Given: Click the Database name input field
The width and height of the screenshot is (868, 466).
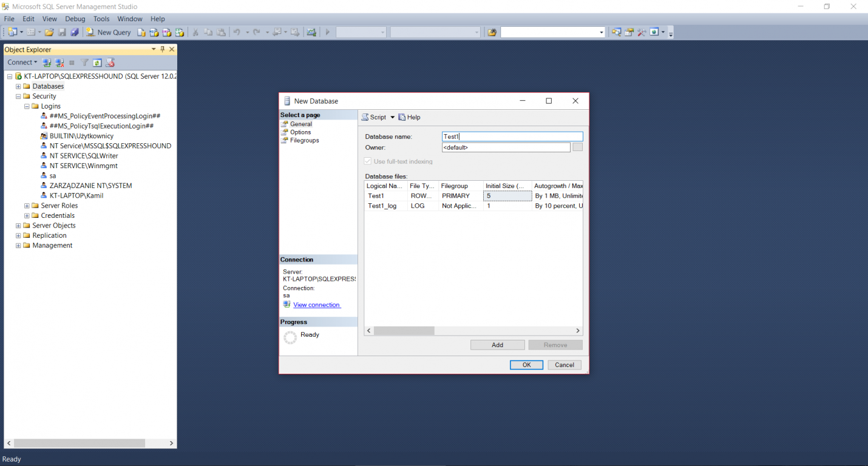Looking at the screenshot, I should [x=512, y=137].
